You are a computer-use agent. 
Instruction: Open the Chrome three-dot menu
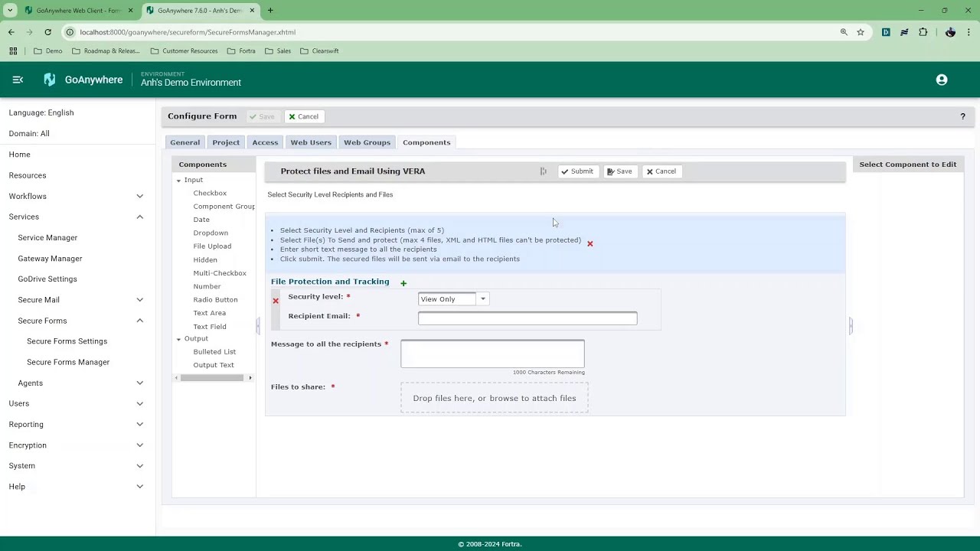click(969, 32)
